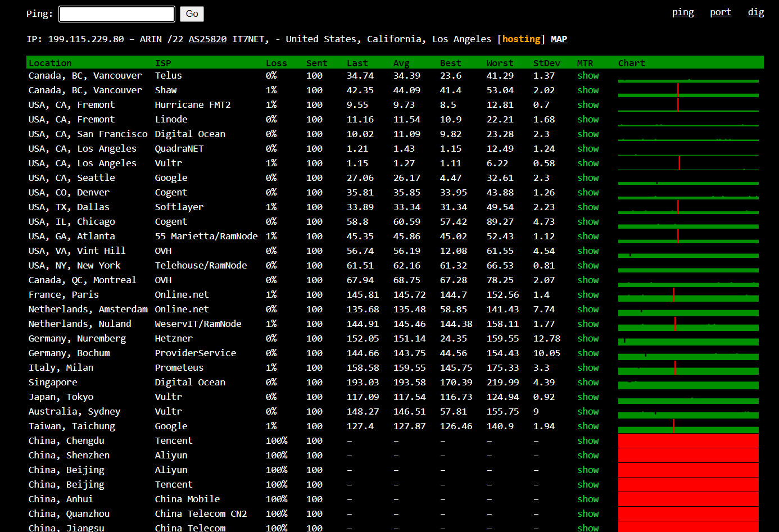779x532 pixels.
Task: Show MTR for Dallas Softlayer row
Action: pyautogui.click(x=588, y=207)
